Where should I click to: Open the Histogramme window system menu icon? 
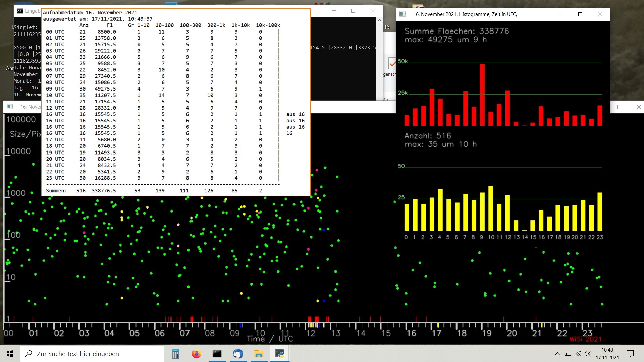(403, 14)
